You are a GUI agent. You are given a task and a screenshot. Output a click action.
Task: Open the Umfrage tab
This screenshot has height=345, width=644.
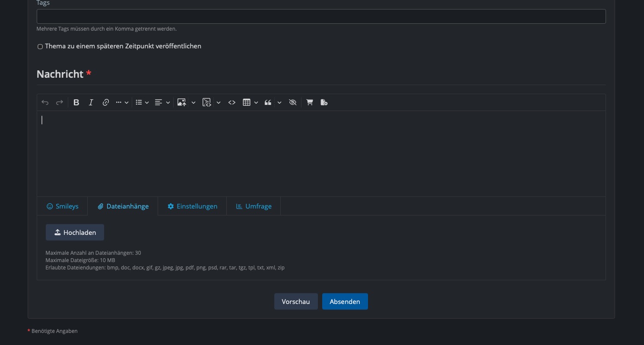(x=254, y=206)
